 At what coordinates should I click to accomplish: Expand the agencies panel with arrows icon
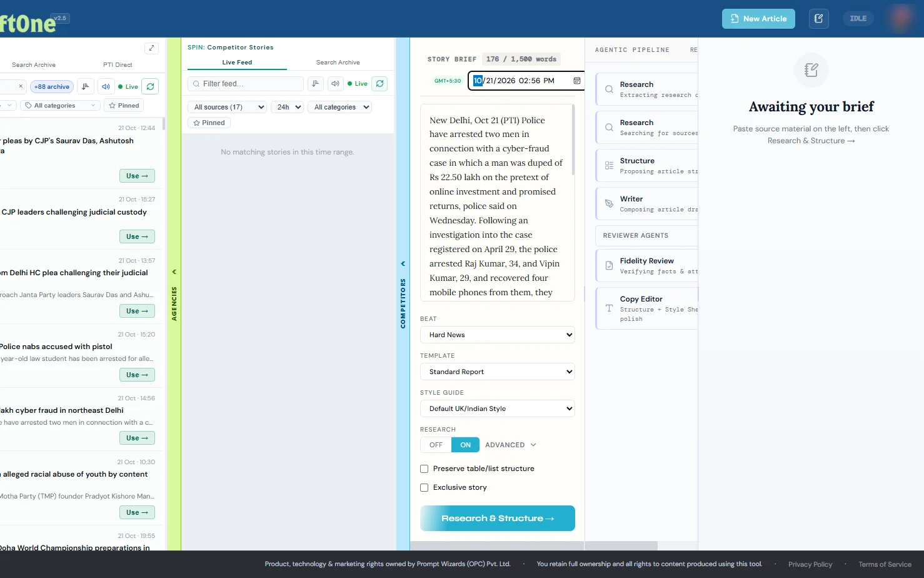click(151, 48)
